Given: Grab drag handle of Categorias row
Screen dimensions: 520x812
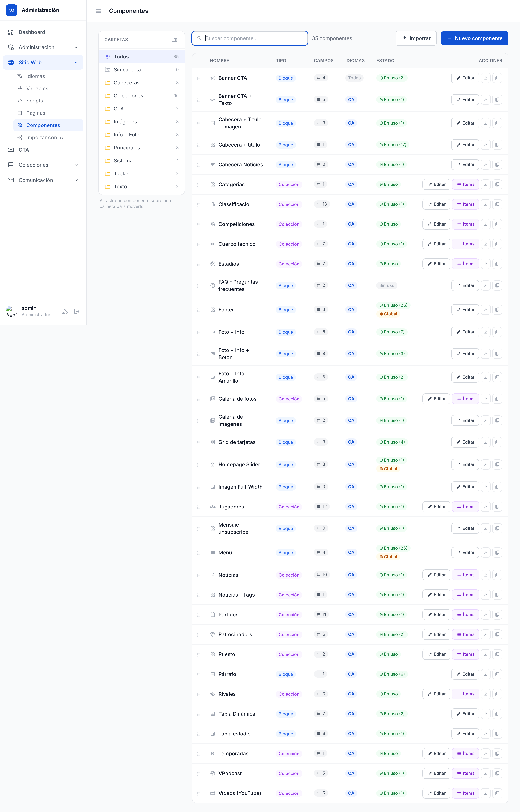Looking at the screenshot, I should point(198,185).
